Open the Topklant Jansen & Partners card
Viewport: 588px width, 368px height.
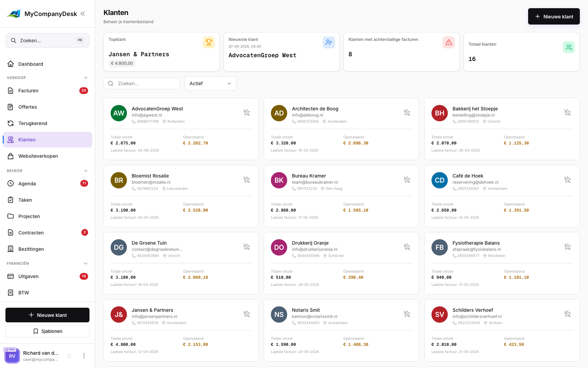click(x=162, y=52)
